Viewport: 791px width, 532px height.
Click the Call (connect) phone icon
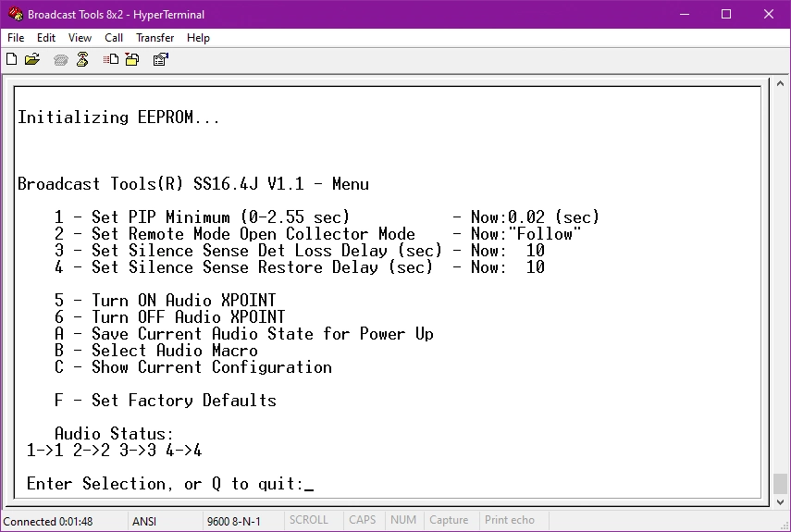click(60, 60)
